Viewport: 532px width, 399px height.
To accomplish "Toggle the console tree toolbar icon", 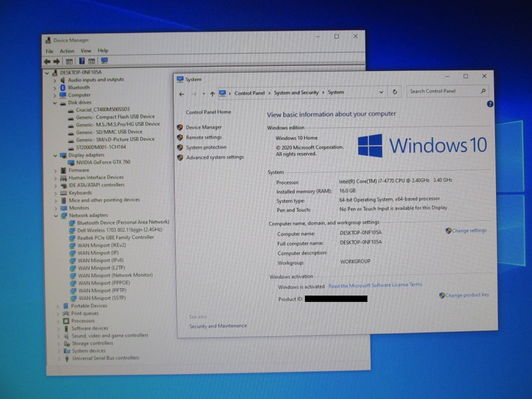I will click(x=69, y=61).
